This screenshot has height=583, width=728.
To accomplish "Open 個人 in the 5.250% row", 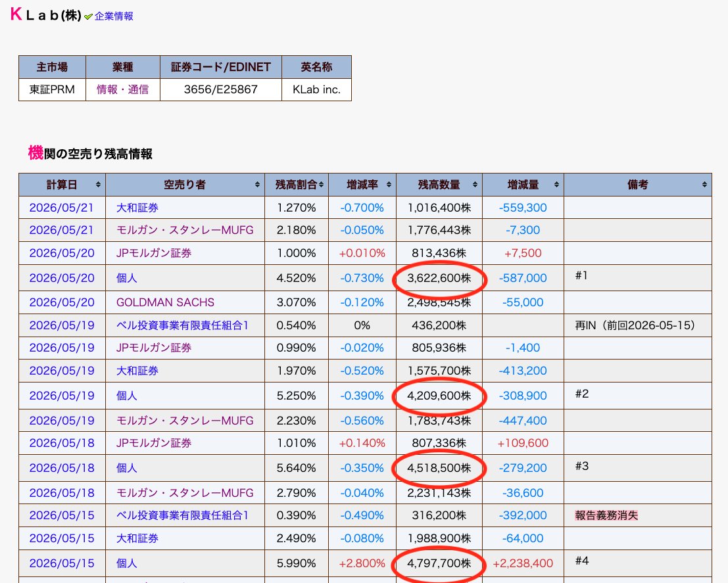I will click(x=126, y=396).
